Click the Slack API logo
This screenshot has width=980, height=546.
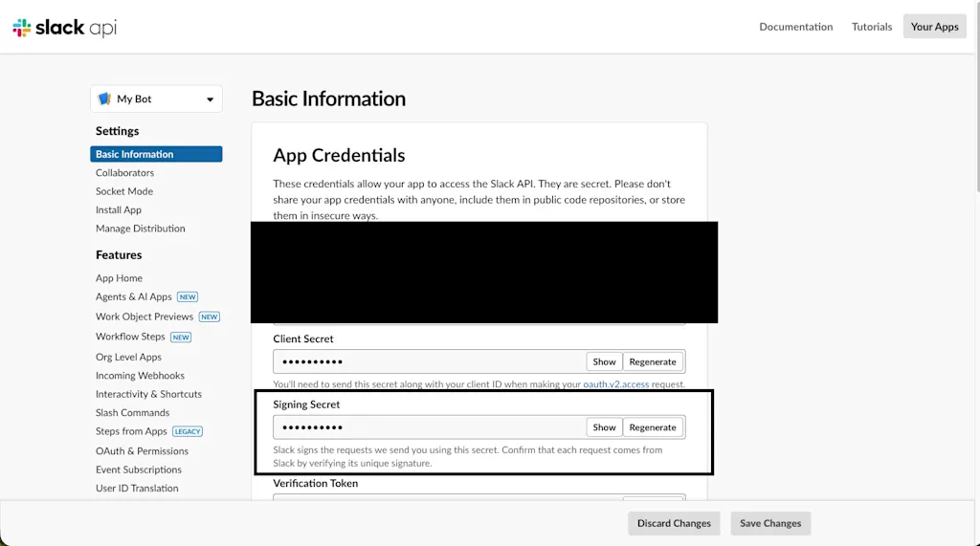(65, 28)
